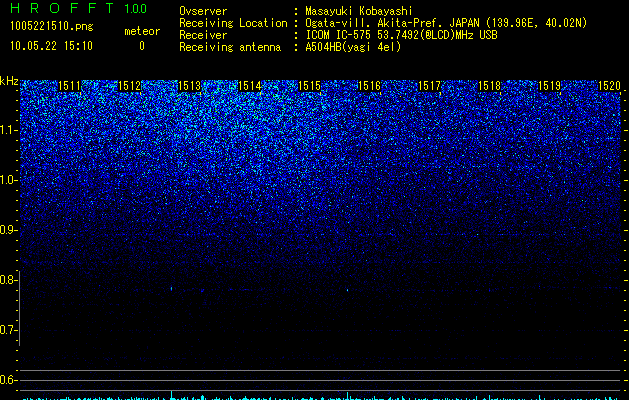
Task: Click the 1.1 frequency axis label
Action: tap(8, 130)
